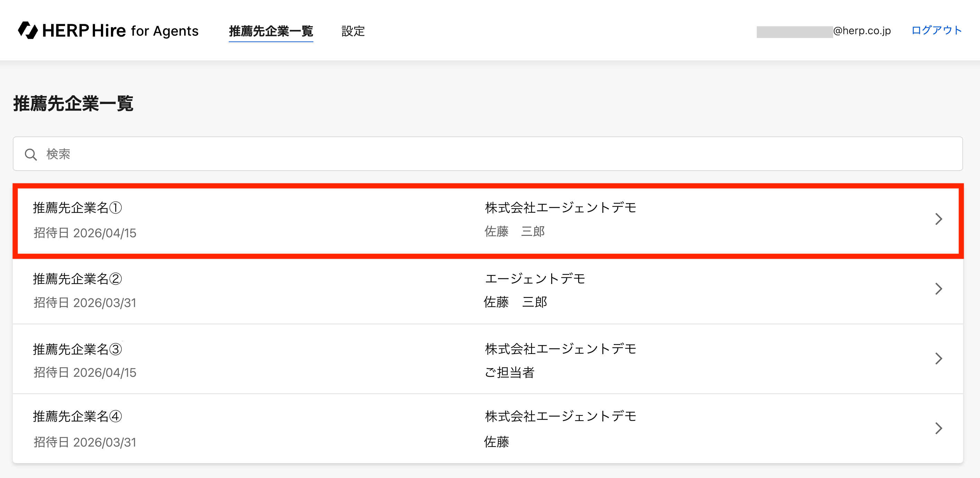The width and height of the screenshot is (980, 478).
Task: Click エージェントデモ in the second row
Action: tap(535, 279)
